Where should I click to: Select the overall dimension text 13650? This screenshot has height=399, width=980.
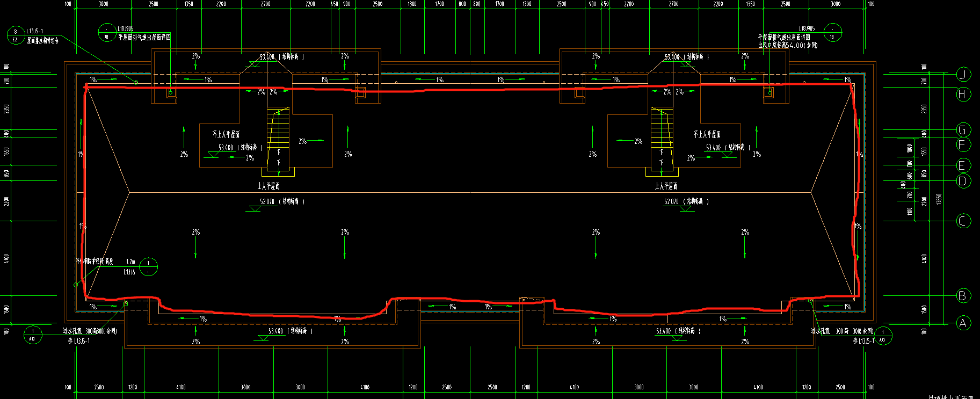[x=939, y=199]
